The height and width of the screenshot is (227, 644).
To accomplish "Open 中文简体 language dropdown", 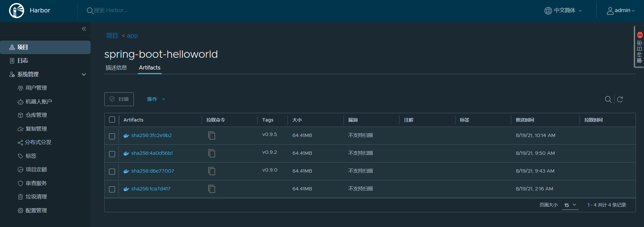I will click(x=563, y=10).
